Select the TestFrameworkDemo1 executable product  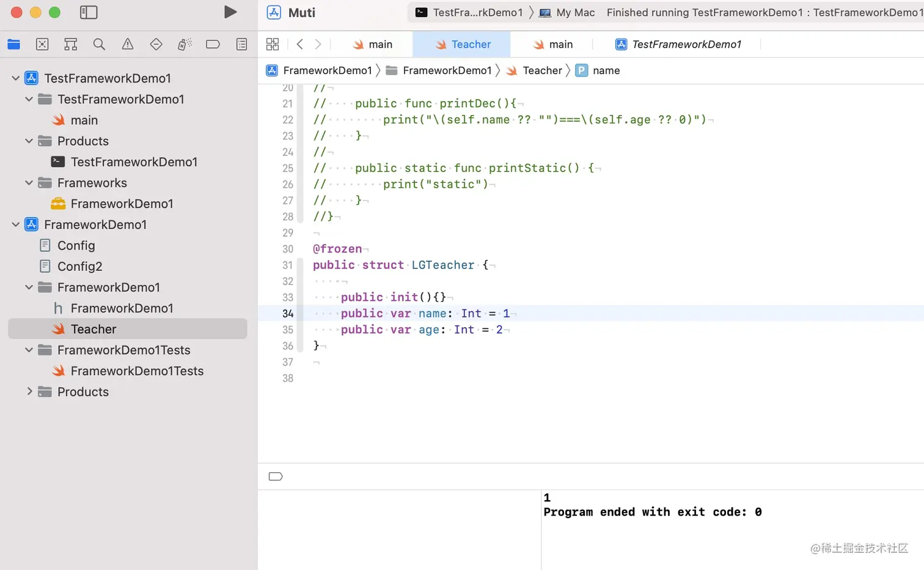point(134,162)
